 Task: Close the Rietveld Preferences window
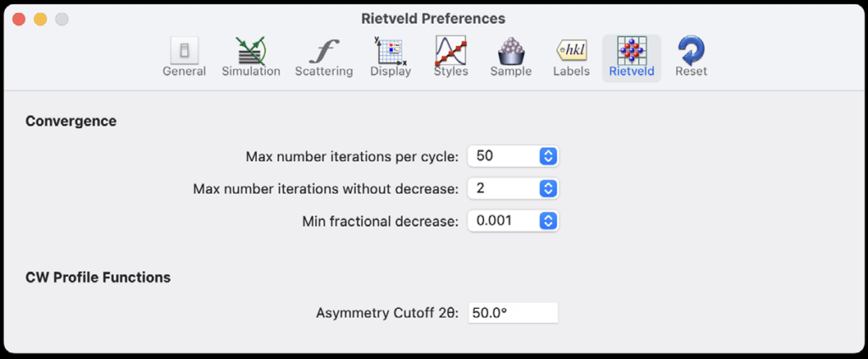[19, 19]
